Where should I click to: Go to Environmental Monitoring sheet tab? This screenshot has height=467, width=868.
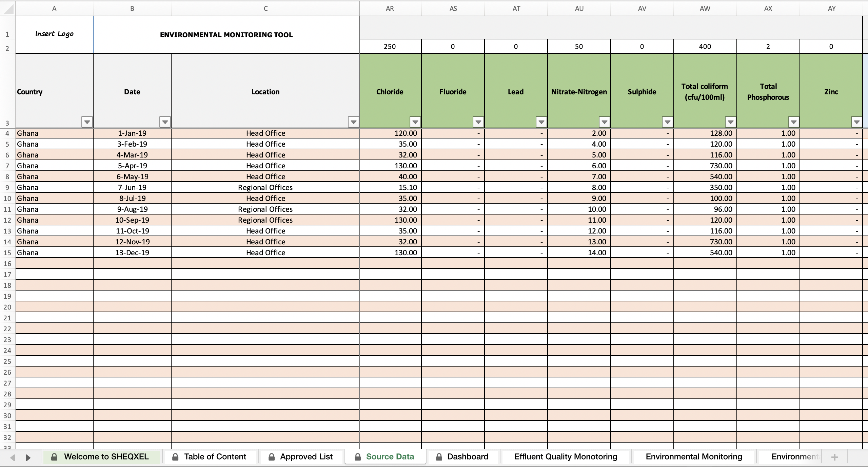(x=694, y=457)
